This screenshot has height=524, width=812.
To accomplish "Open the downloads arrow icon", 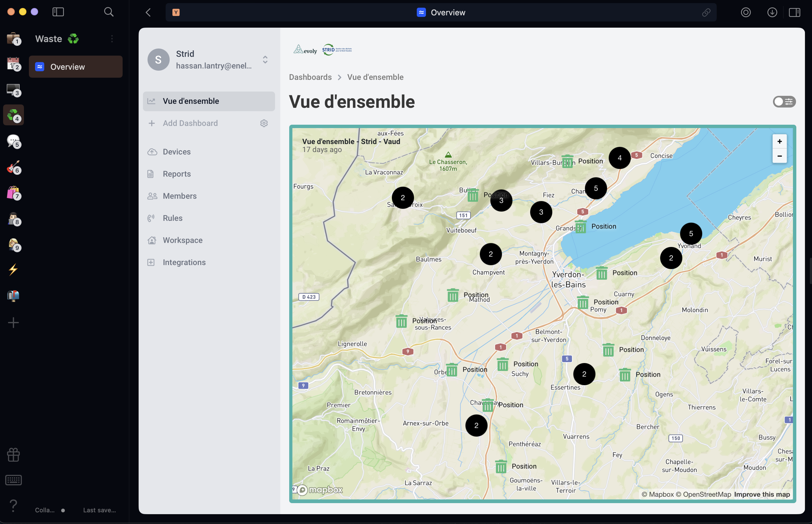I will (x=772, y=13).
